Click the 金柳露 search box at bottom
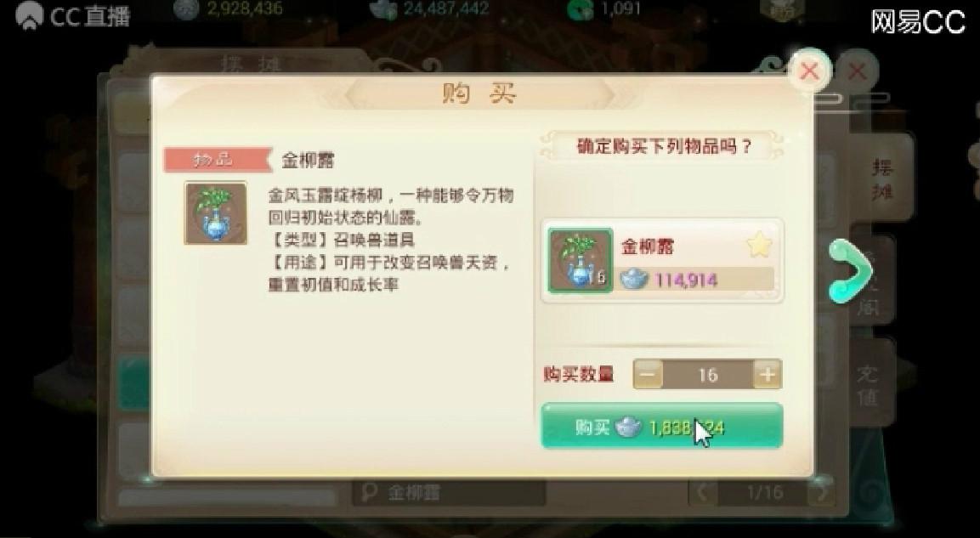980x538 pixels. coord(449,492)
